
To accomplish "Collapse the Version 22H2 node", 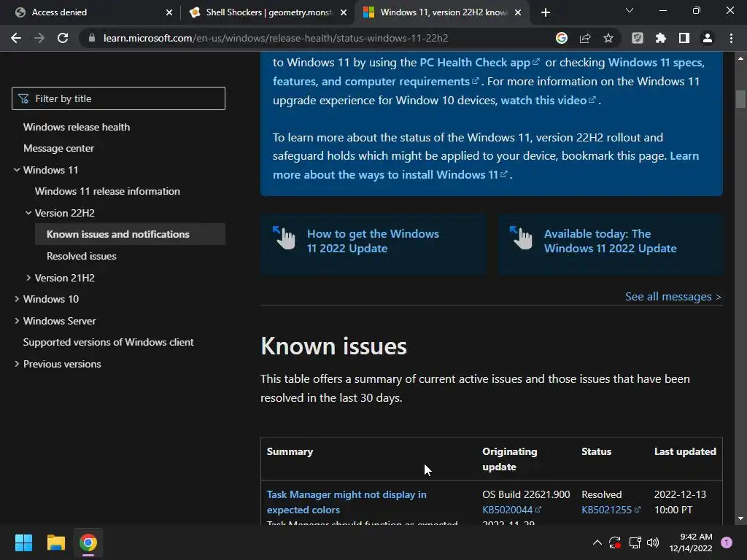I will pyautogui.click(x=28, y=213).
